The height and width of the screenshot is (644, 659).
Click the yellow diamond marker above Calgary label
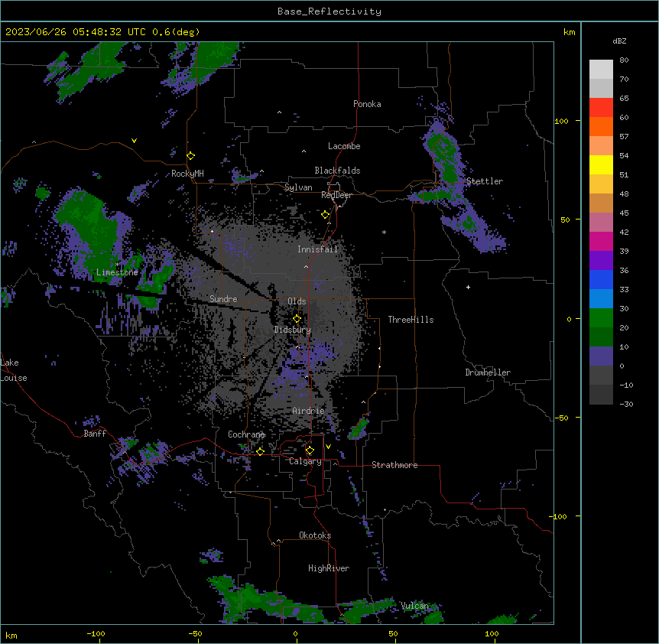click(310, 450)
